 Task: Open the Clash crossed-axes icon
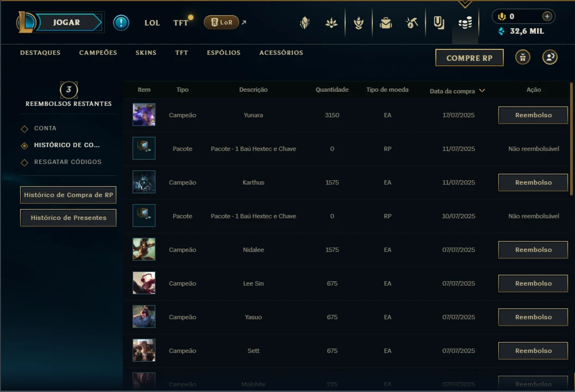pos(412,23)
